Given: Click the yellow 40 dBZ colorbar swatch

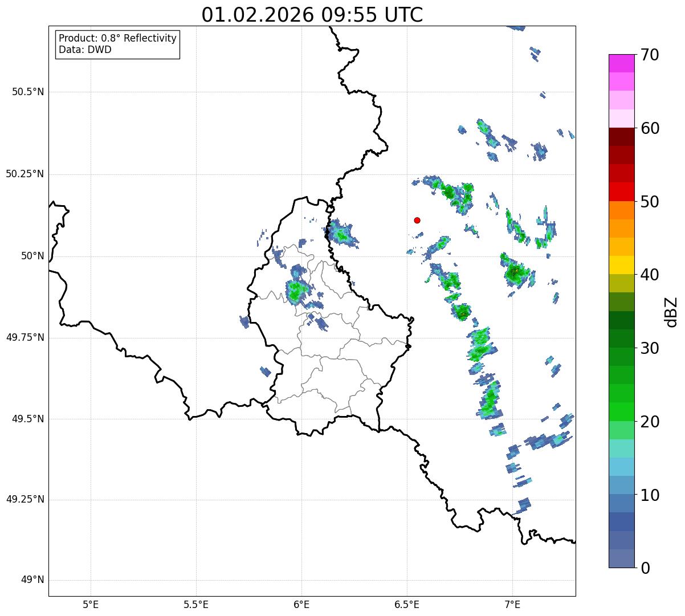Looking at the screenshot, I should click(622, 266).
